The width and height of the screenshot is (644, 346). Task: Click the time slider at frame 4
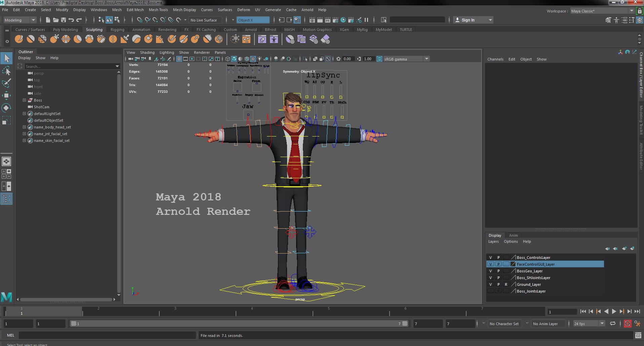(252, 311)
